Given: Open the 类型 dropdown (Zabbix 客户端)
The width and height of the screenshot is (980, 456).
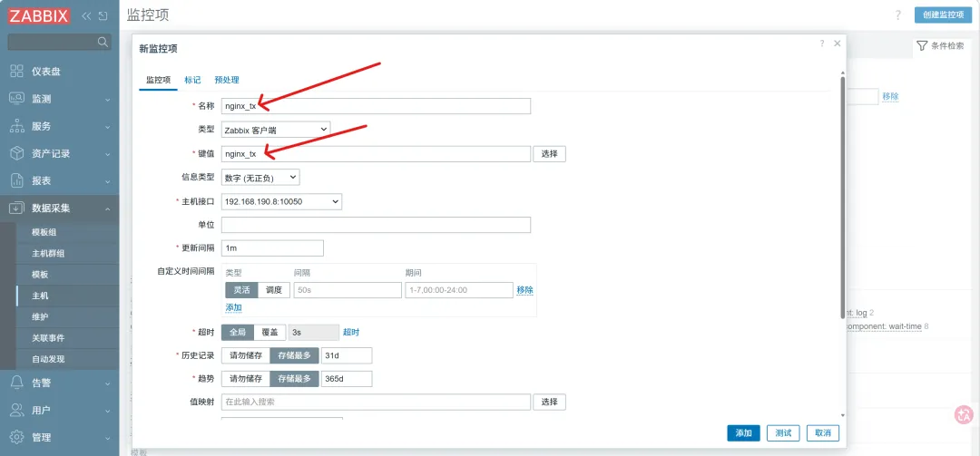Looking at the screenshot, I should (276, 130).
